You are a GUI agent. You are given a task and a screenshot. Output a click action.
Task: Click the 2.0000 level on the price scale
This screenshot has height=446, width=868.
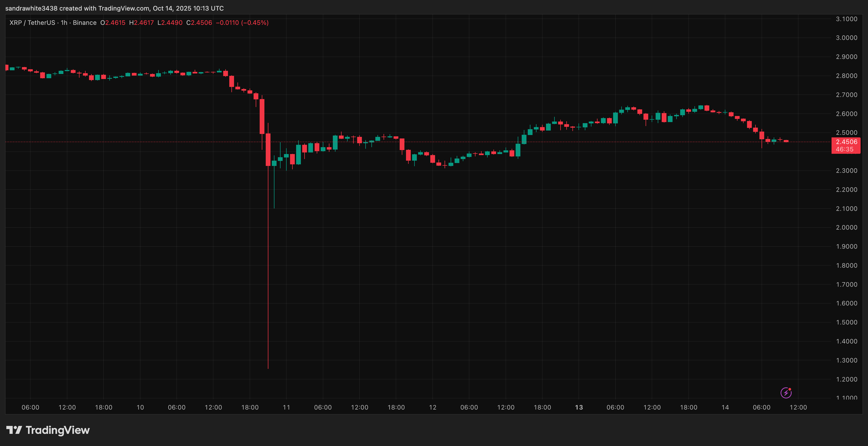[x=846, y=227]
